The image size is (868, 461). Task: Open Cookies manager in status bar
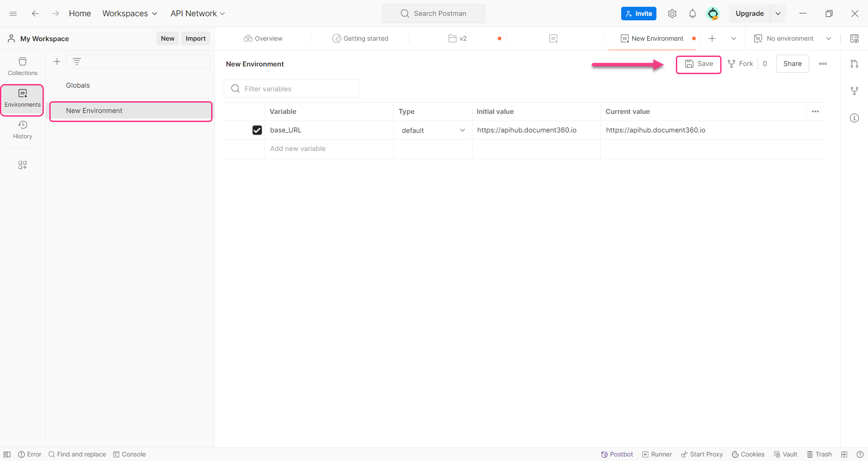click(748, 454)
